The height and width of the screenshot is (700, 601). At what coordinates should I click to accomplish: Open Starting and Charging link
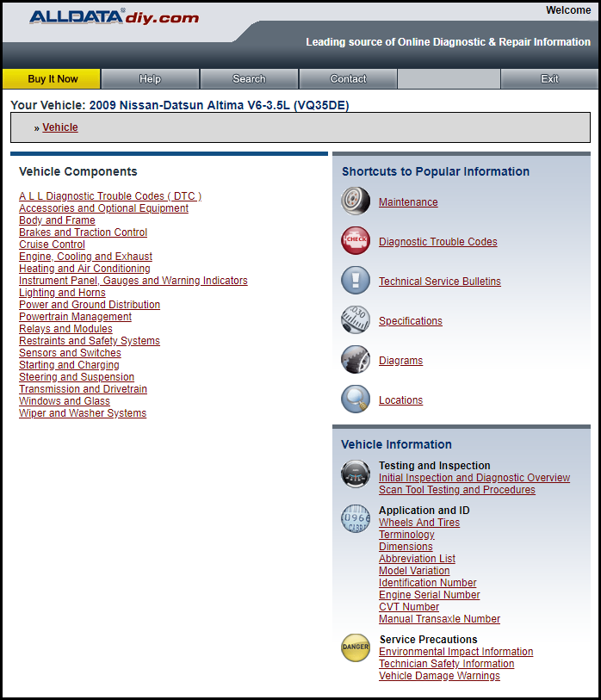tap(69, 365)
